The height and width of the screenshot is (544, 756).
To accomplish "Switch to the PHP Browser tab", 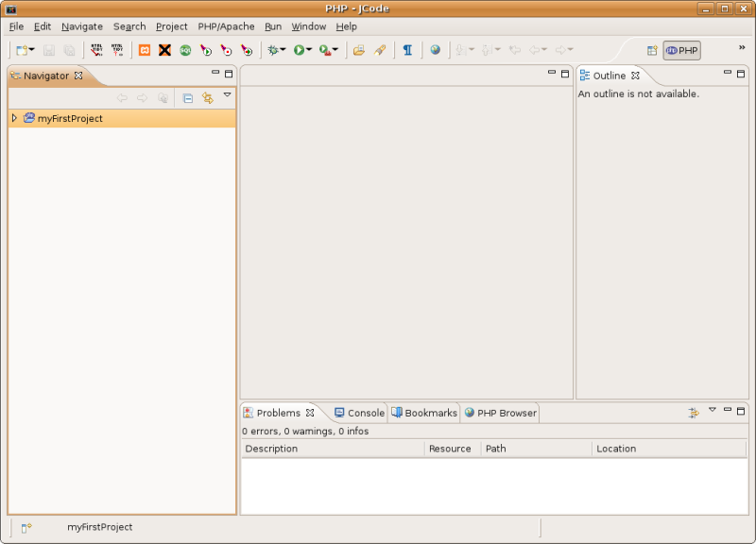I will coord(500,413).
